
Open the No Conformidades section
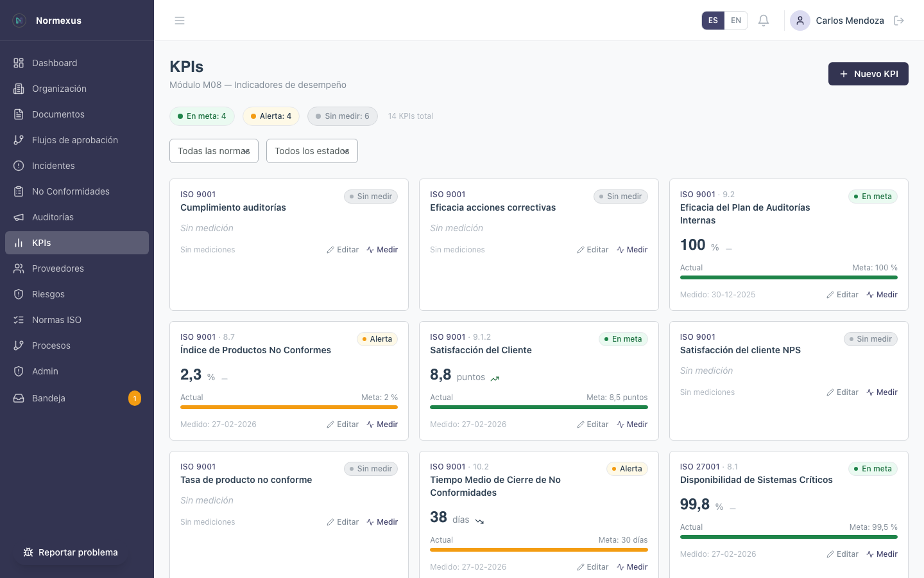tap(71, 191)
